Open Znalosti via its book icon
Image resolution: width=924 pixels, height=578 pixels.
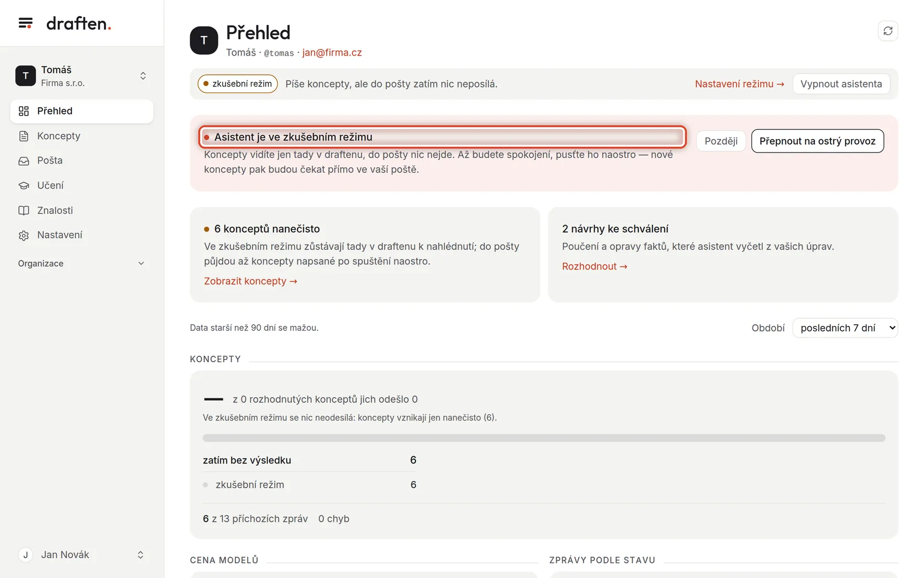24,210
